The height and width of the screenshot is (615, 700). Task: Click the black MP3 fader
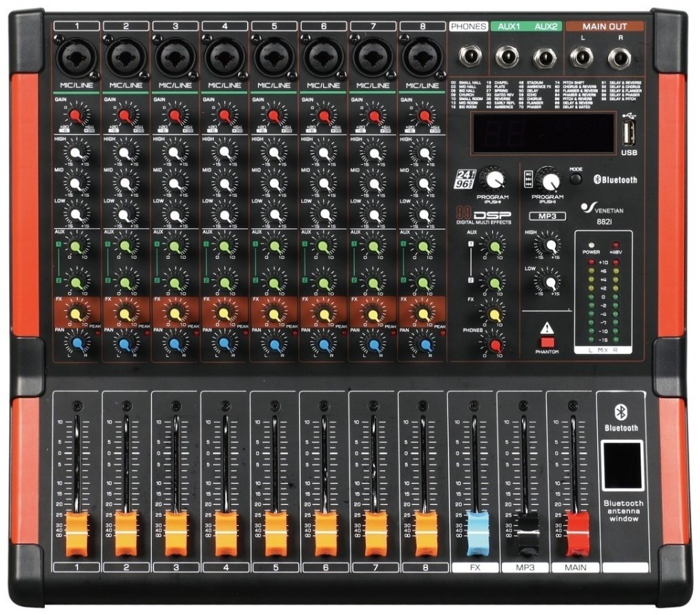[527, 534]
